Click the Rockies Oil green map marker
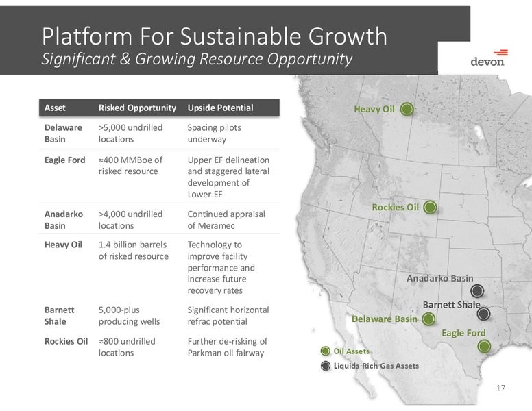The height and width of the screenshot is (411, 532). click(x=430, y=207)
